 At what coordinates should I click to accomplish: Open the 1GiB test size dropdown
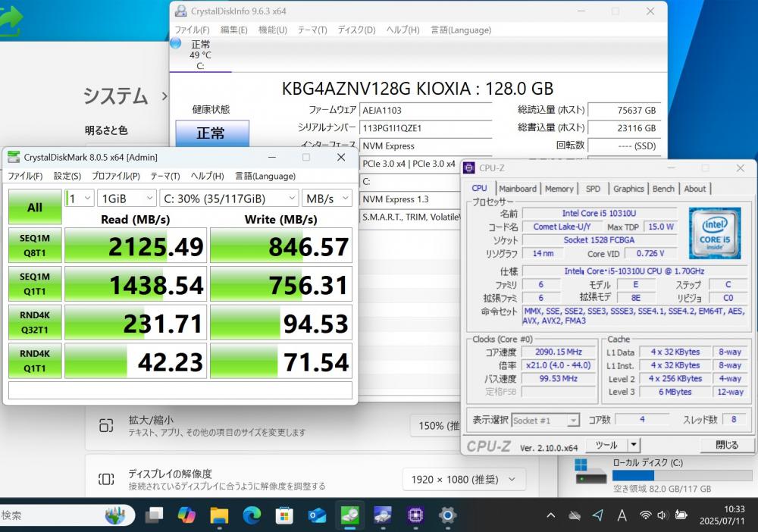coord(127,198)
